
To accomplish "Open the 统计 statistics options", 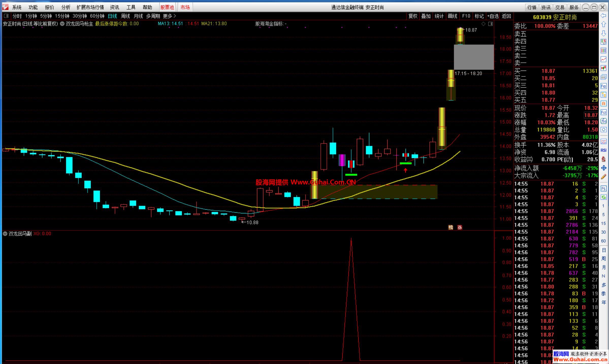I will coord(439,16).
